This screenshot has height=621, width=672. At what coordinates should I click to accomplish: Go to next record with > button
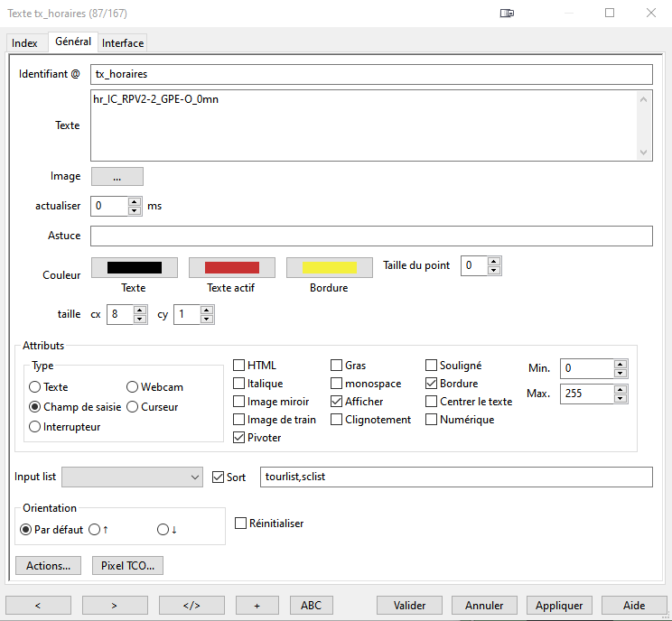[x=115, y=605]
